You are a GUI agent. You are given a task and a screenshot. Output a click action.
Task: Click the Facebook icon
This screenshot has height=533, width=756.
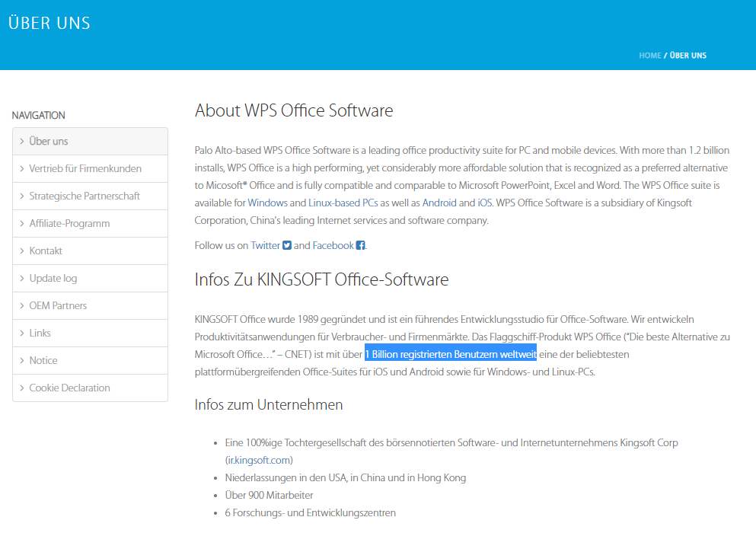(361, 245)
